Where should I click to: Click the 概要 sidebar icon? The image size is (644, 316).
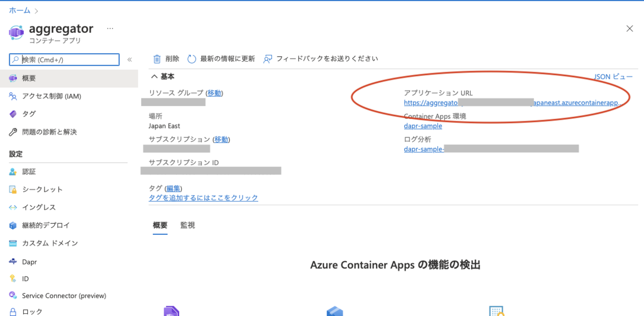(x=13, y=78)
